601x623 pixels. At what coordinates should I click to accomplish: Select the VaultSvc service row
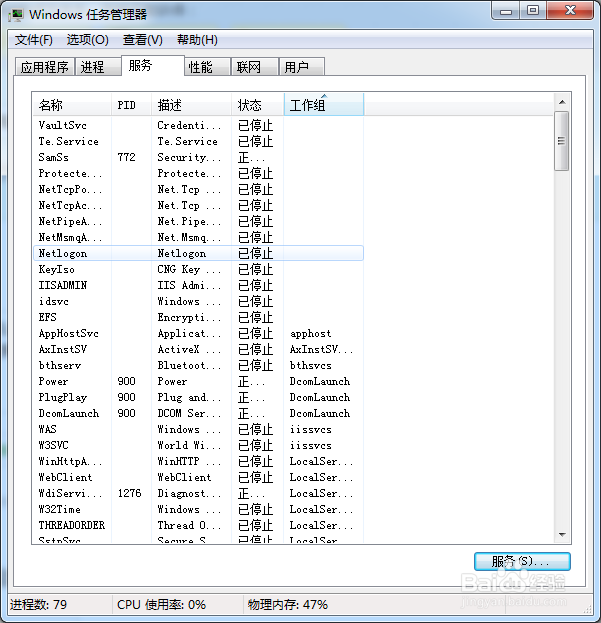point(199,126)
